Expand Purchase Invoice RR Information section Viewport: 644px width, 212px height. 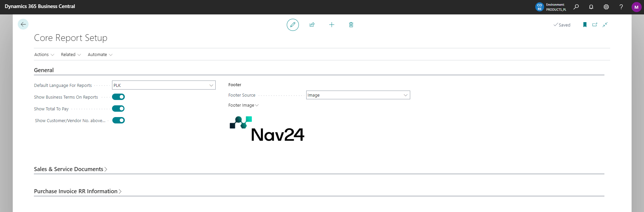[77, 191]
